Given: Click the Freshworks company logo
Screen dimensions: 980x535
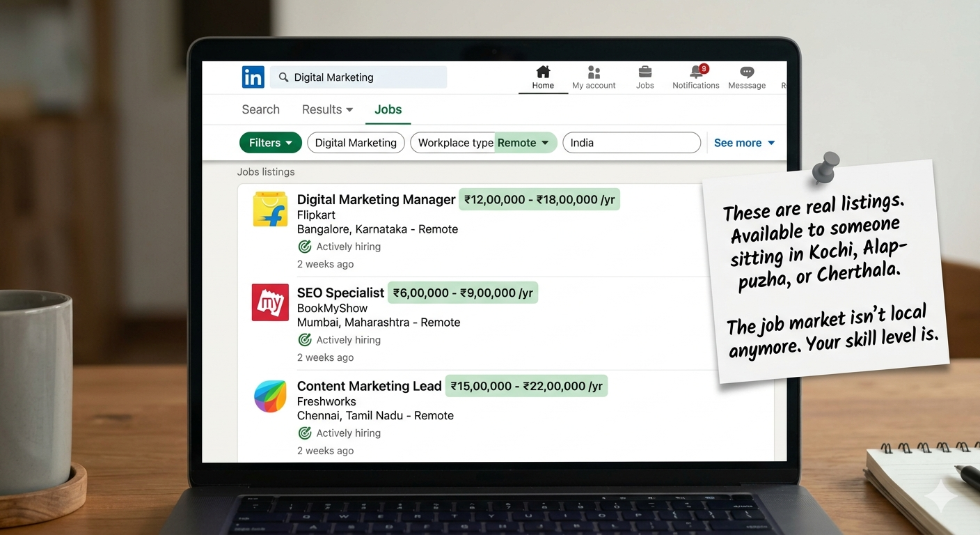Looking at the screenshot, I should point(270,396).
